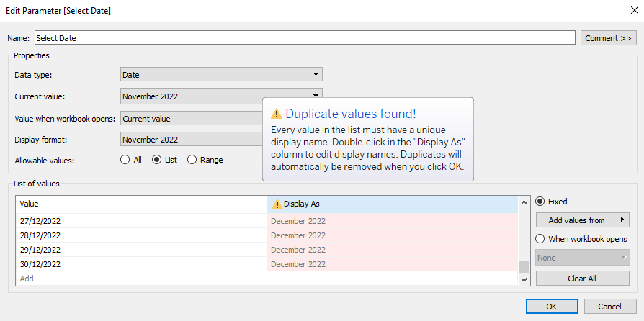The height and width of the screenshot is (321, 644).
Task: Choose the Range allowable values option
Action: point(192,160)
